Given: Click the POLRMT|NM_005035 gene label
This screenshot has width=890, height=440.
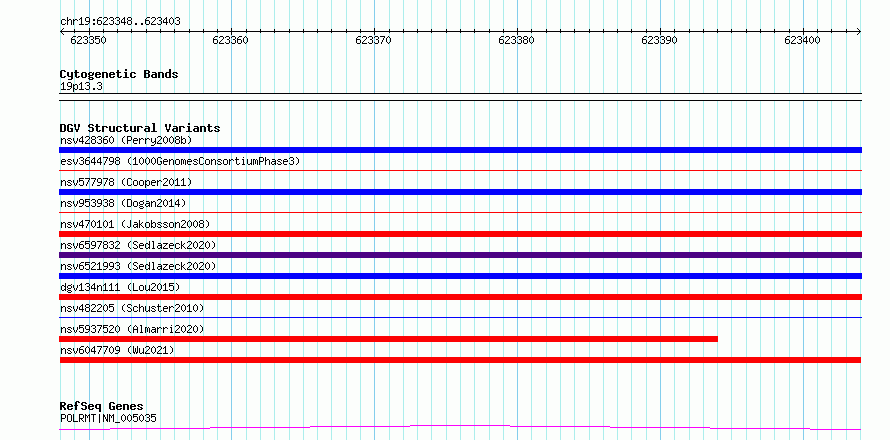Looking at the screenshot, I should tap(108, 418).
